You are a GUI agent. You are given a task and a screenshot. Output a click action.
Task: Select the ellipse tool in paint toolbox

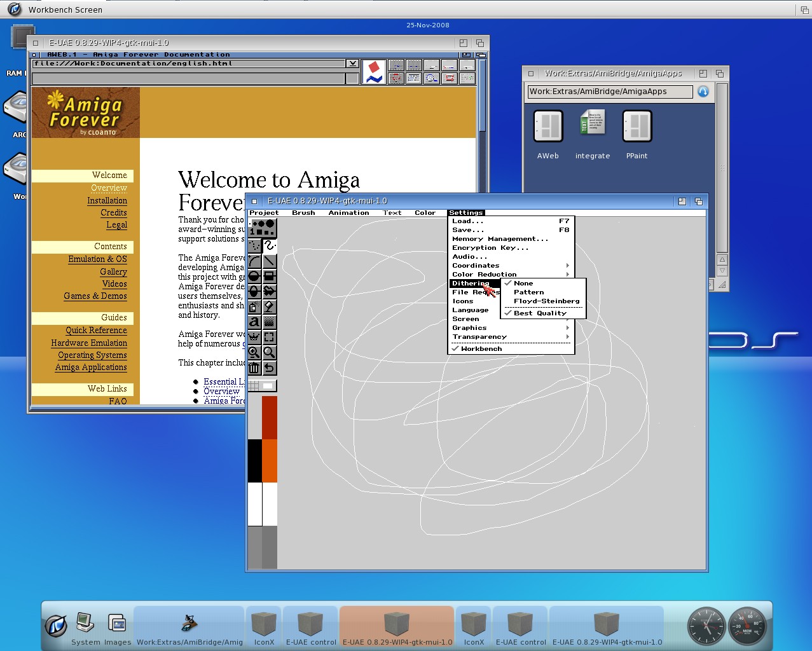(254, 291)
